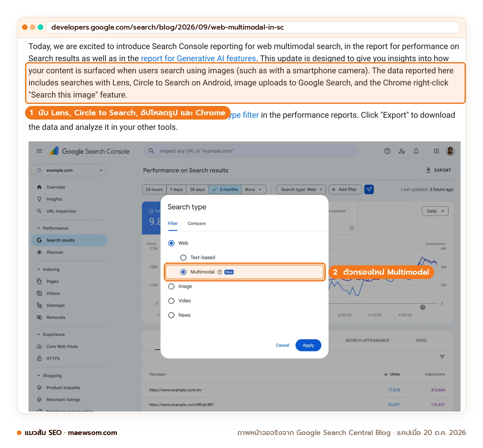This screenshot has height=448, width=483.
Task: Go to Insights in the sidebar
Action: [54, 199]
